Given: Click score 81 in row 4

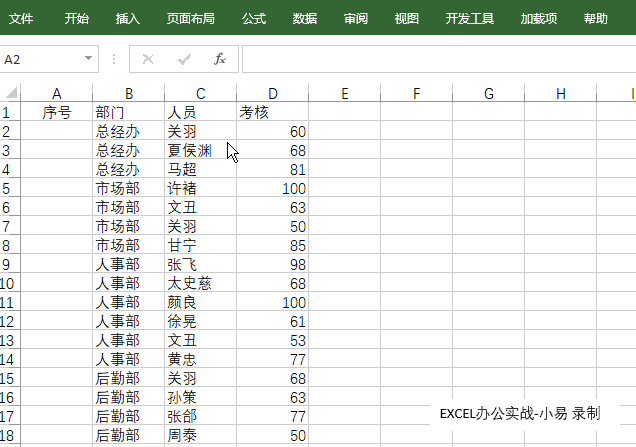Looking at the screenshot, I should [x=273, y=169].
